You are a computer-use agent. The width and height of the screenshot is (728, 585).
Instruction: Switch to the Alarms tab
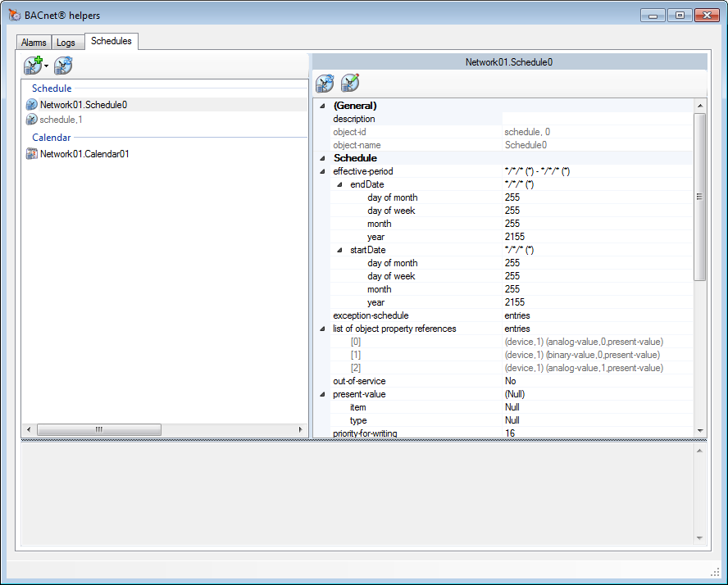click(34, 43)
